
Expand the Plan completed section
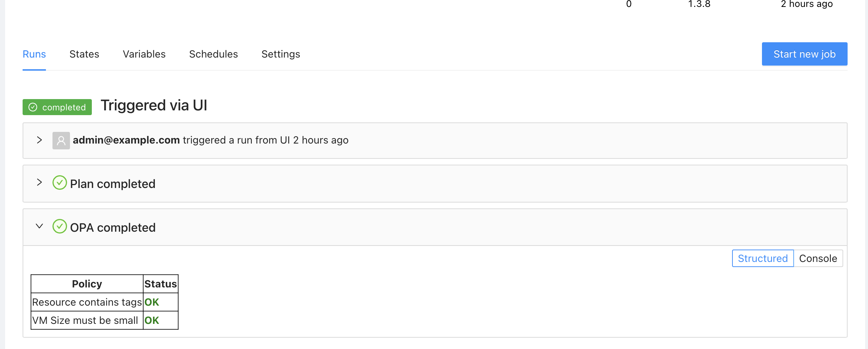[39, 183]
